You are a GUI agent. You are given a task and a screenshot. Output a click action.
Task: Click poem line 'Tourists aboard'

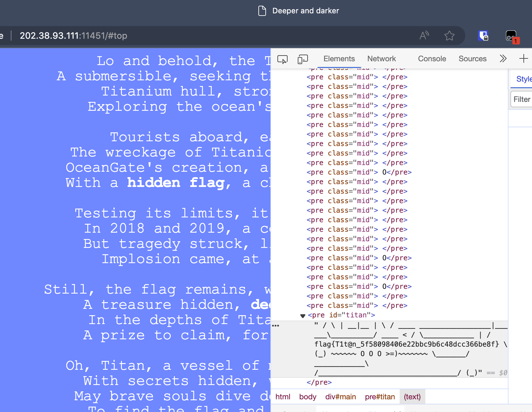click(190, 137)
